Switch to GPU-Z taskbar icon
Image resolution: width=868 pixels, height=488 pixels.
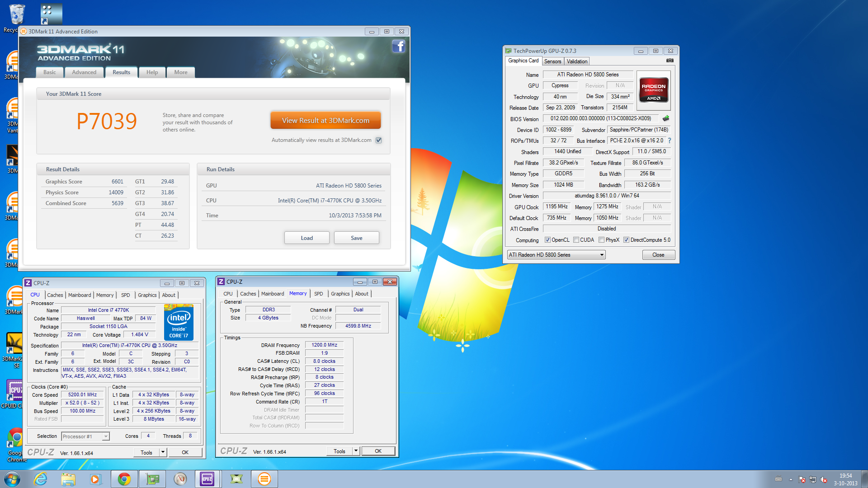[152, 479]
